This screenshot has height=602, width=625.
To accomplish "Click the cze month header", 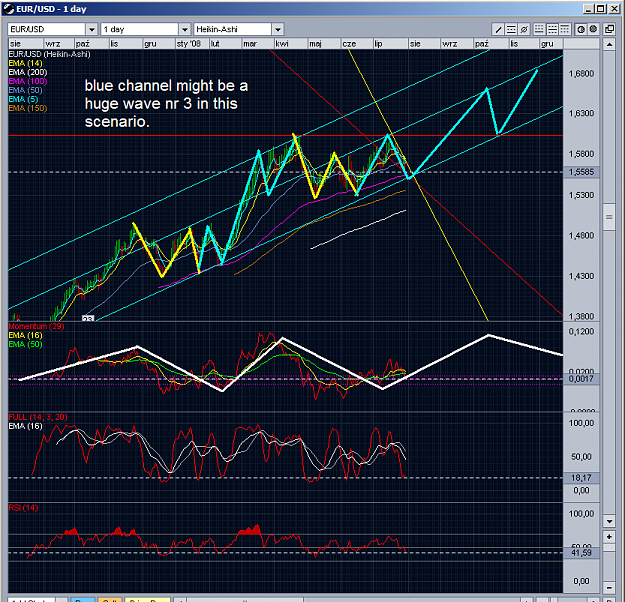I will pos(357,44).
